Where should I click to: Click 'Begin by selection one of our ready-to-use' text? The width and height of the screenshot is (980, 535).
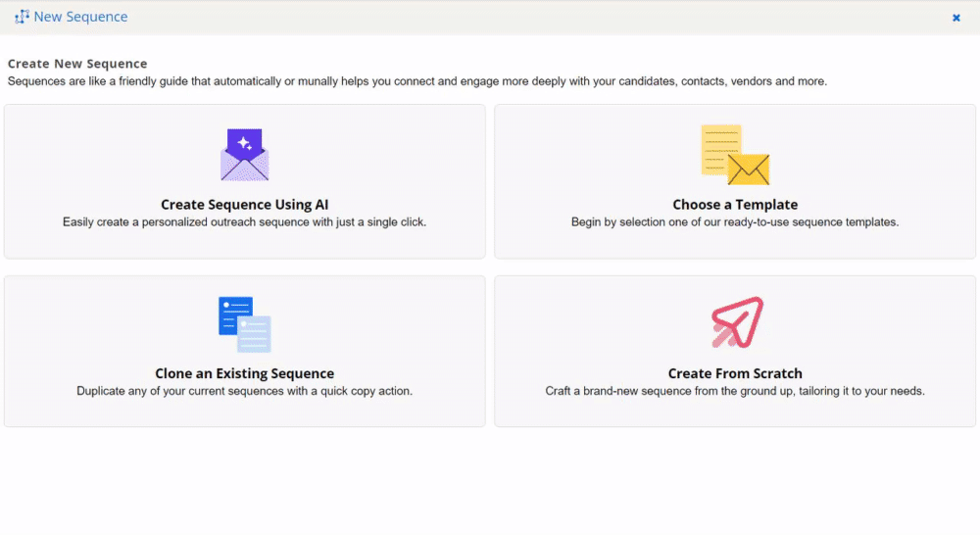pos(735,221)
